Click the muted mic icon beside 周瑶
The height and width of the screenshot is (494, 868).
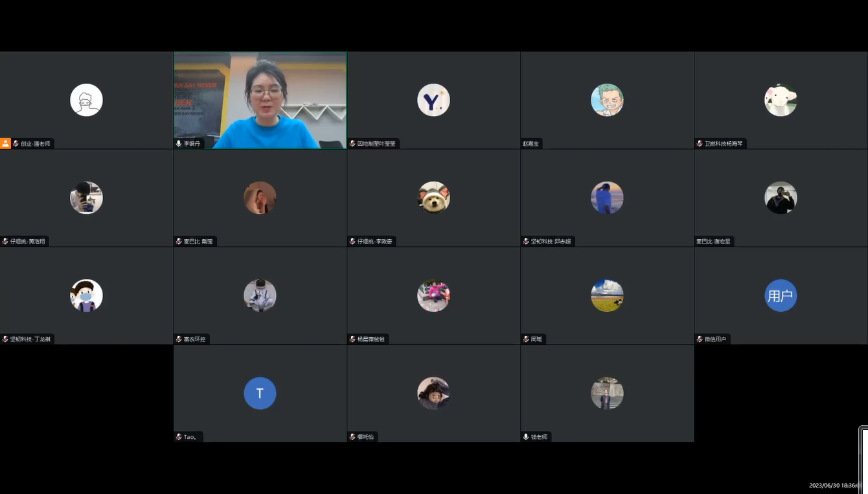pos(526,339)
